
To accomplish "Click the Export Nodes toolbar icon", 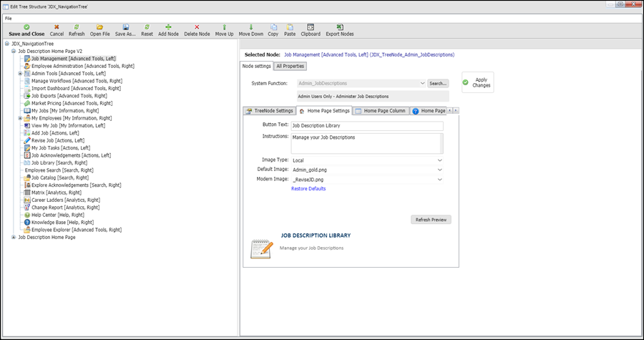I will 338,26.
